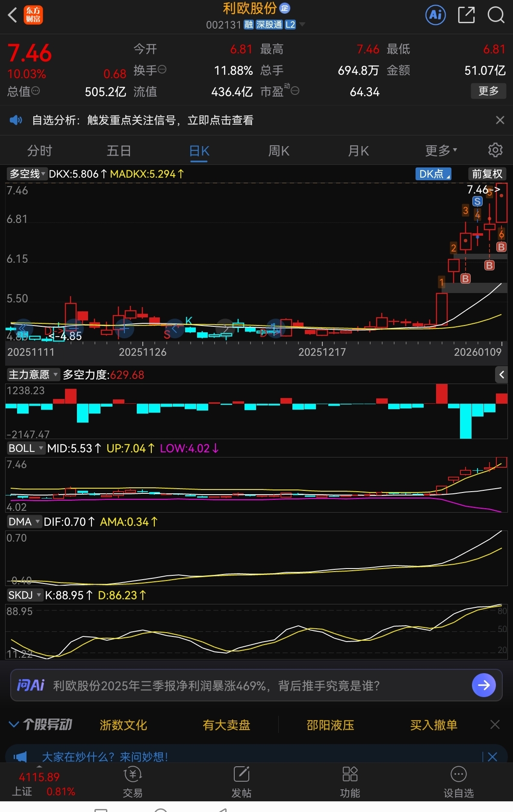
Task: Toggle 前复权 adjustment setting
Action: tap(487, 174)
